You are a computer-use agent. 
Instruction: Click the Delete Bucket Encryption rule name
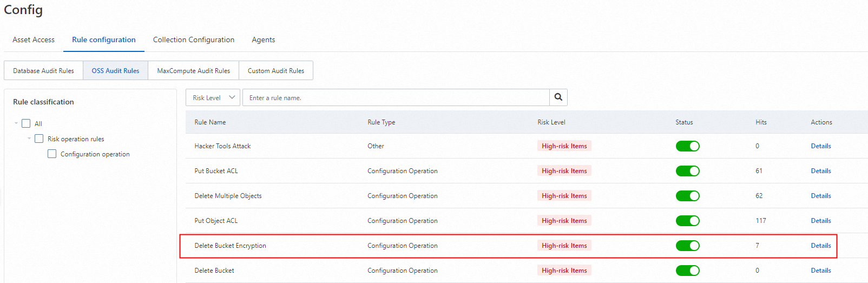click(x=230, y=246)
